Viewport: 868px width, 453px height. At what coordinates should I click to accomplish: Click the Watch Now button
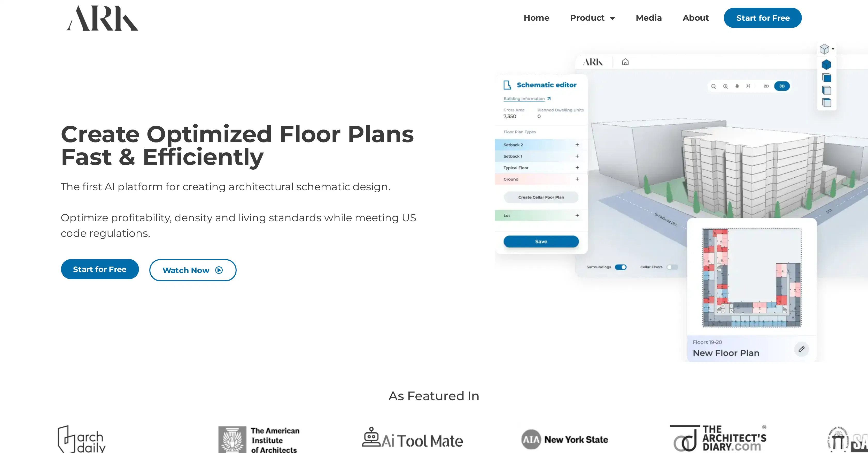pyautogui.click(x=193, y=270)
